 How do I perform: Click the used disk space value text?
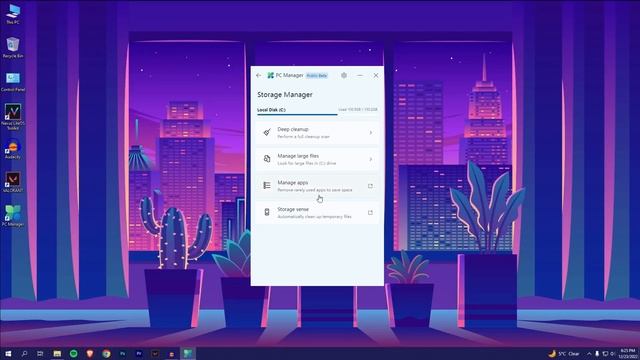(358, 109)
